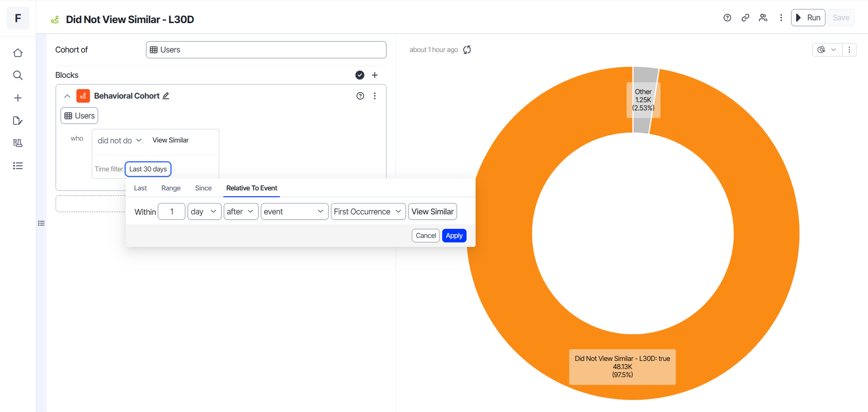Screen dimensions: 868x412
Task: Click the Save button
Action: coord(841,18)
